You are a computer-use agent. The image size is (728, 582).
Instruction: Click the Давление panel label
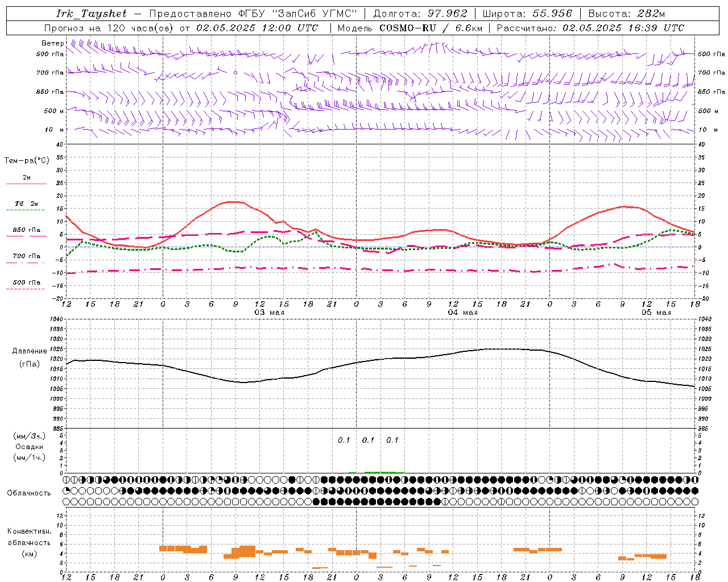[30, 351]
